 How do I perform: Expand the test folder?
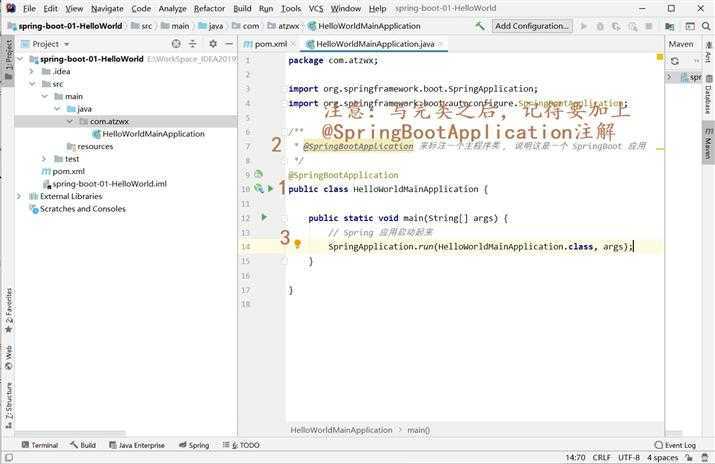[44, 159]
